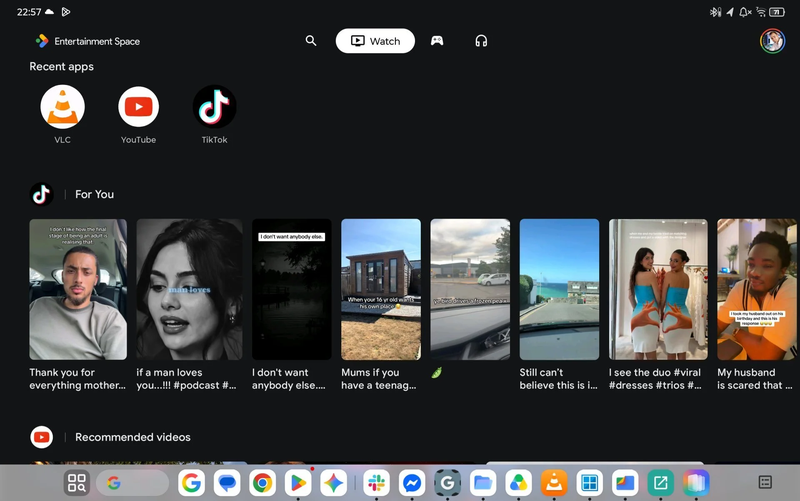Click the TikTok icon beside For You

[41, 194]
